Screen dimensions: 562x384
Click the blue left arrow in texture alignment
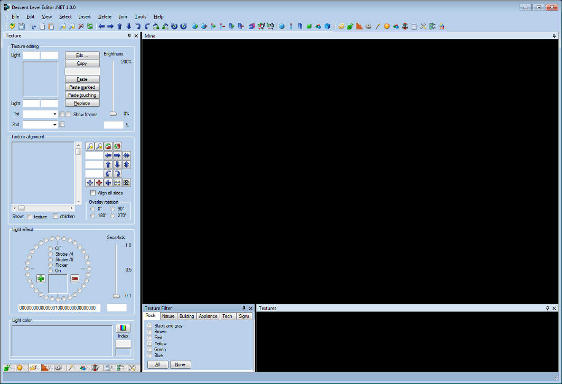pyautogui.click(x=108, y=155)
